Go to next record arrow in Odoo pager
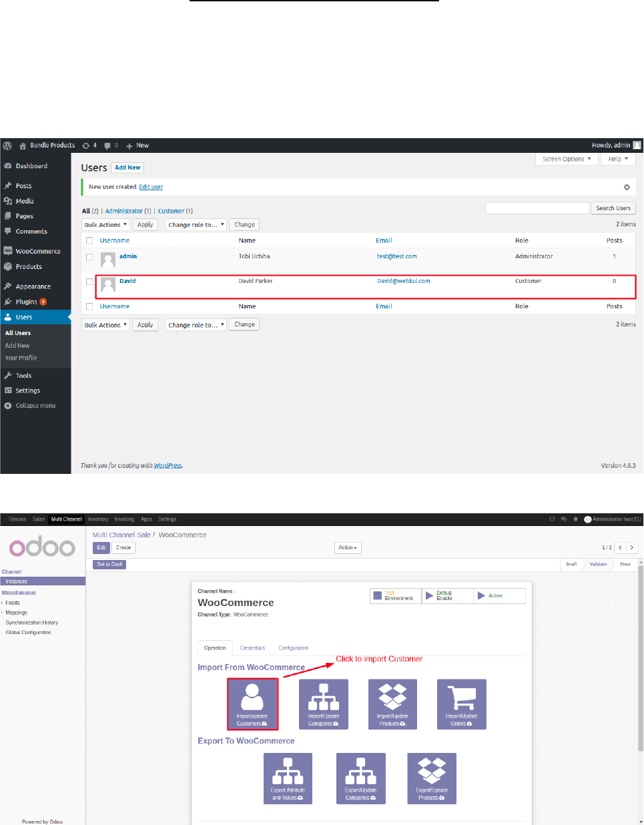The width and height of the screenshot is (644, 825). pyautogui.click(x=632, y=547)
